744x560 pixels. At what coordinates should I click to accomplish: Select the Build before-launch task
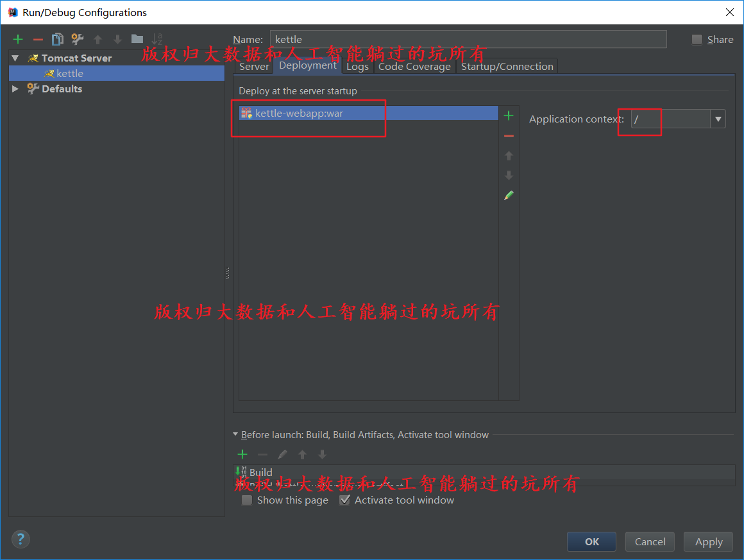pyautogui.click(x=484, y=472)
